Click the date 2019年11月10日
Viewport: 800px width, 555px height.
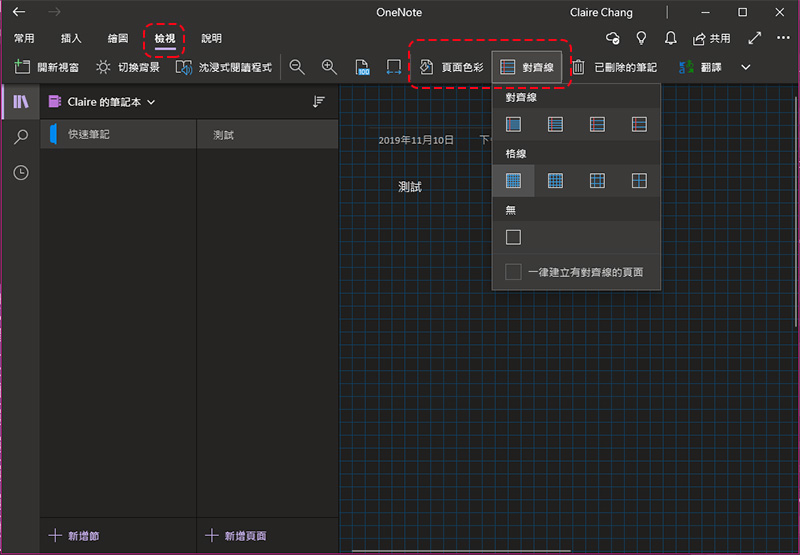pos(416,140)
